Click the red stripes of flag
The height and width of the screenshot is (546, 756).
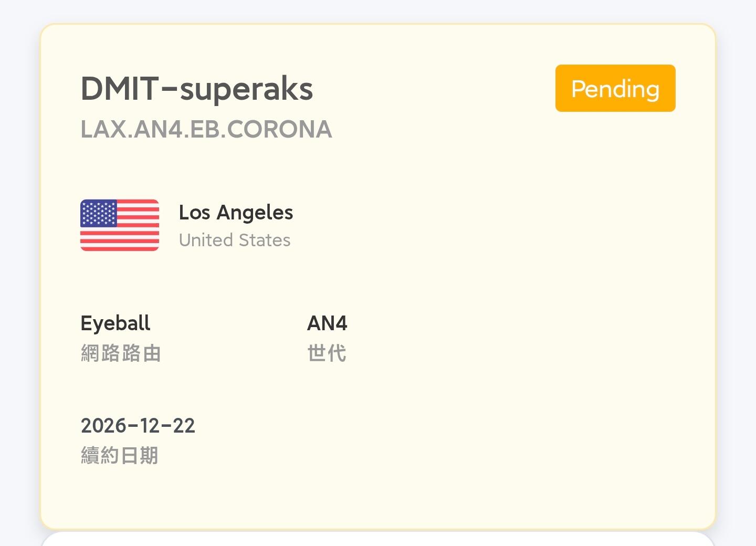(x=136, y=239)
